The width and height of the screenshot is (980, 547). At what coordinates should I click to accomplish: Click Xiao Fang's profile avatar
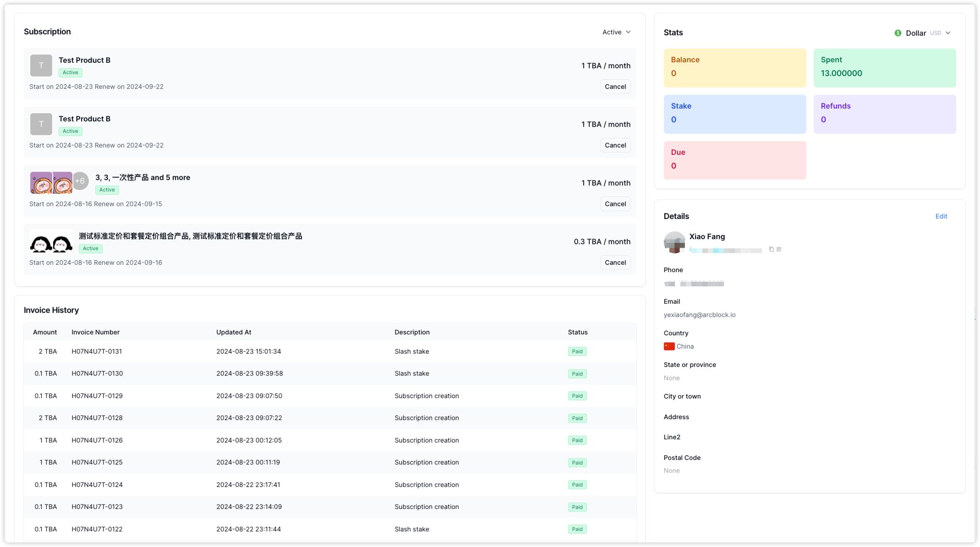point(674,242)
